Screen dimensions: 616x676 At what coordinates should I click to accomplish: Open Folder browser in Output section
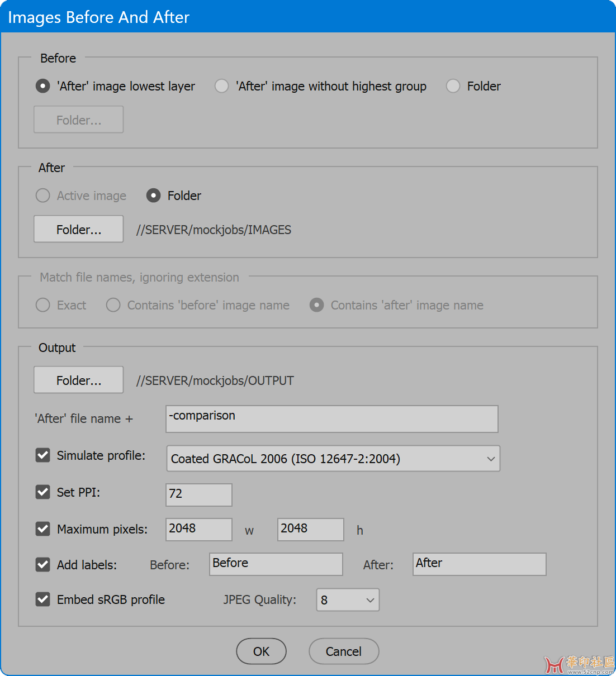point(79,380)
